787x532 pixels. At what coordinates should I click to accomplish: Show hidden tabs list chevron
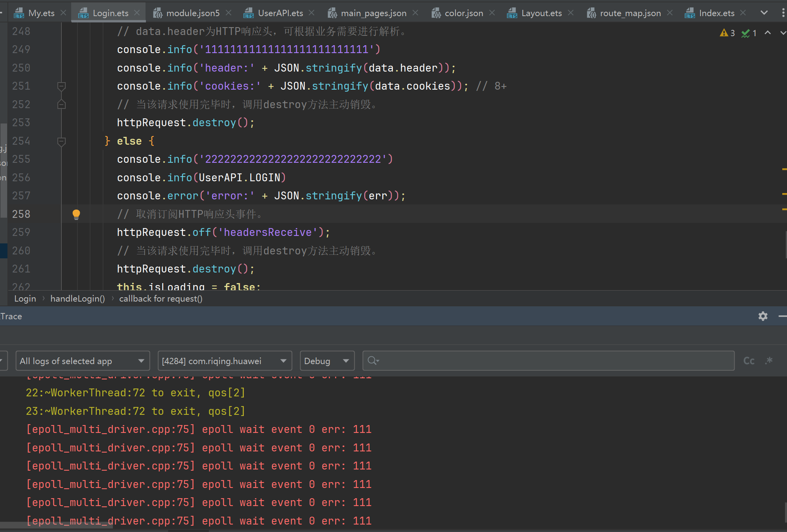pos(764,13)
